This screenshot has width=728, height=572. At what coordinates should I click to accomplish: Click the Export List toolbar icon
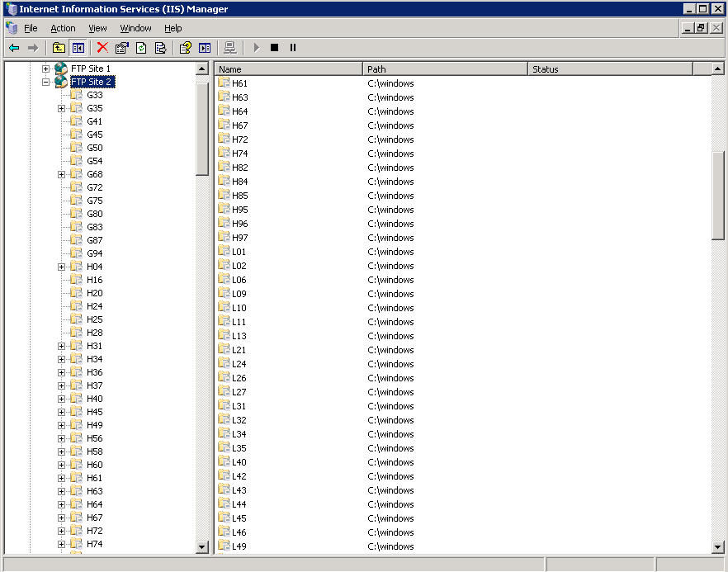coord(161,48)
